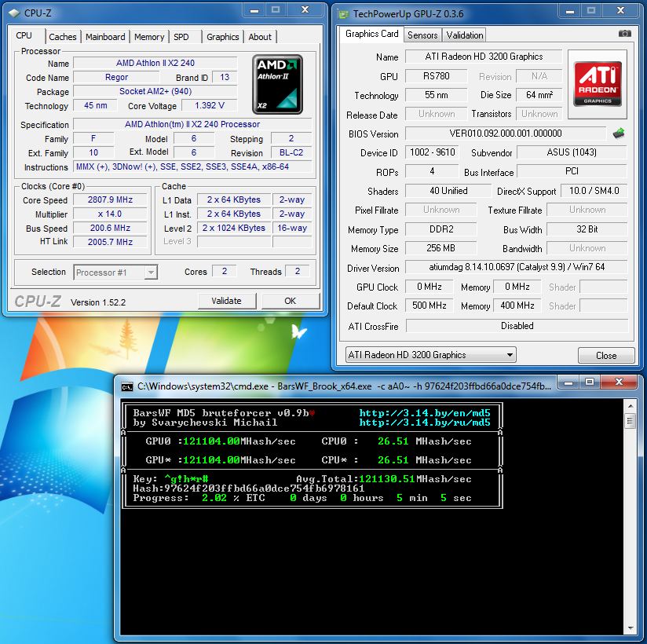
Task: Save BIOS using the green chip icon
Action: tap(618, 134)
